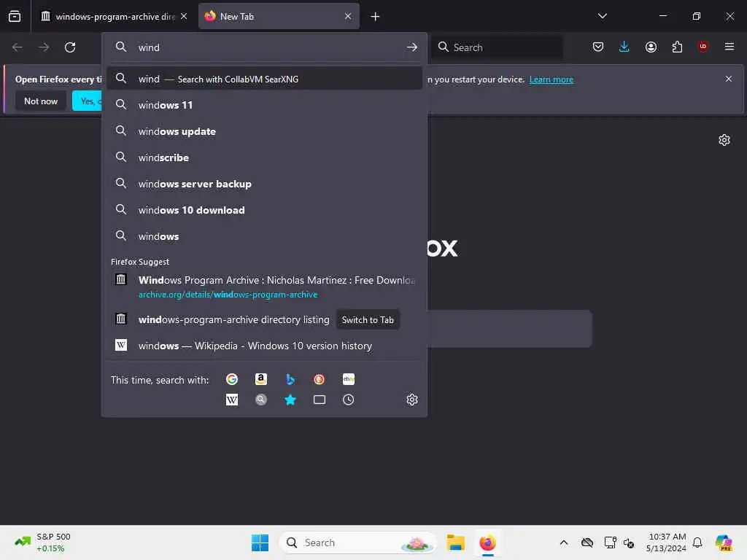747x560 pixels.
Task: Select the New Tab tab
Action: [x=279, y=17]
